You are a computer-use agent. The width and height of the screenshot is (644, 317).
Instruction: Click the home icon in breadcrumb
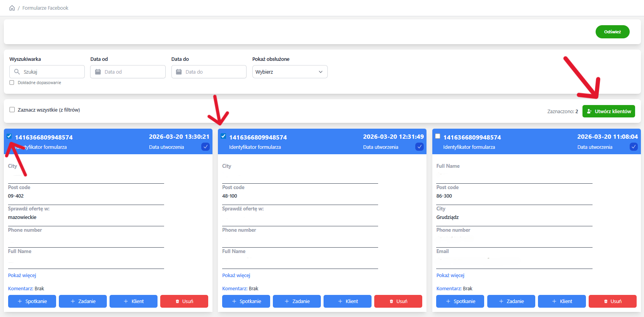pyautogui.click(x=12, y=8)
